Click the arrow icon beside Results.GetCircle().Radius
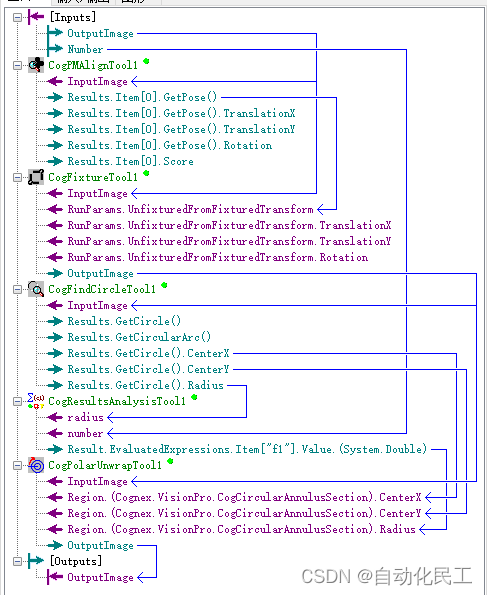This screenshot has width=487, height=595. (55, 385)
